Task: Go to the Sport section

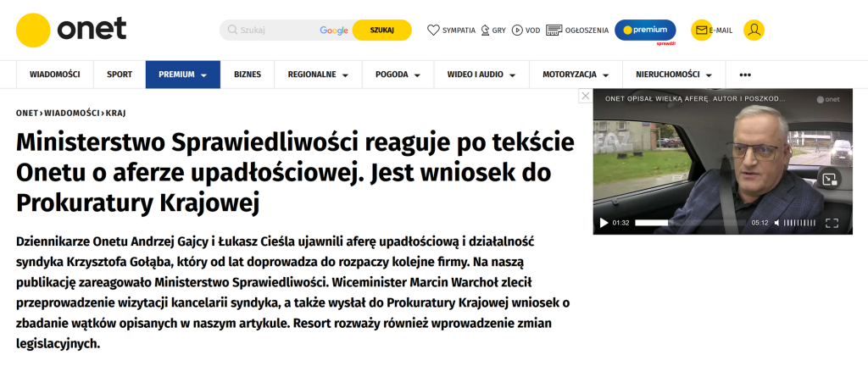Action: pos(120,75)
